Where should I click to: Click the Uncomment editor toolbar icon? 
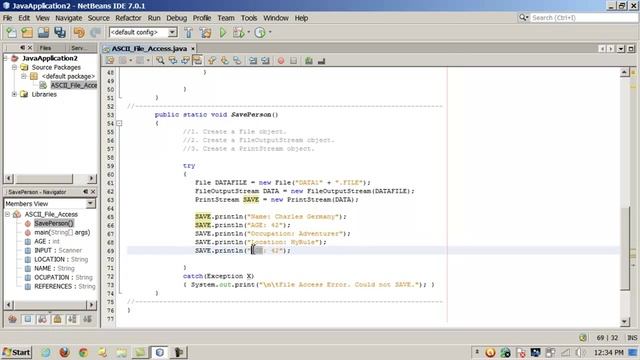click(321, 60)
